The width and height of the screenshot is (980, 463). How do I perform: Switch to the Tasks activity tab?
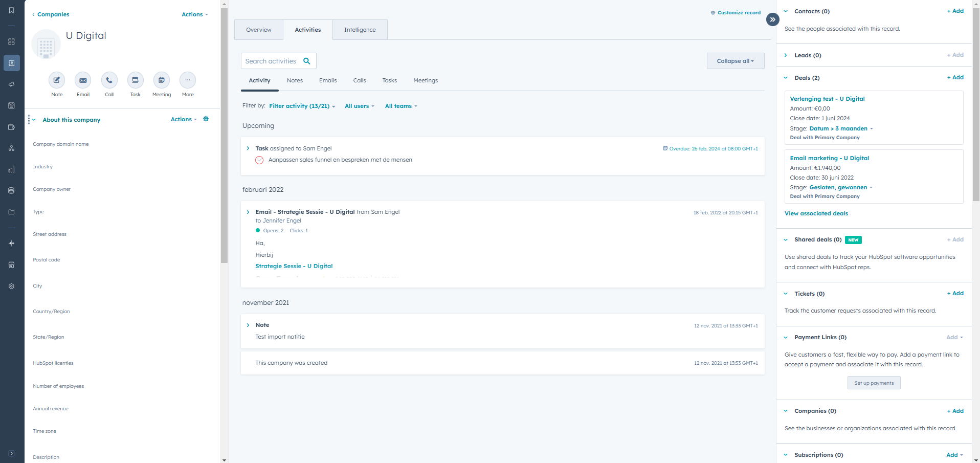coord(390,80)
